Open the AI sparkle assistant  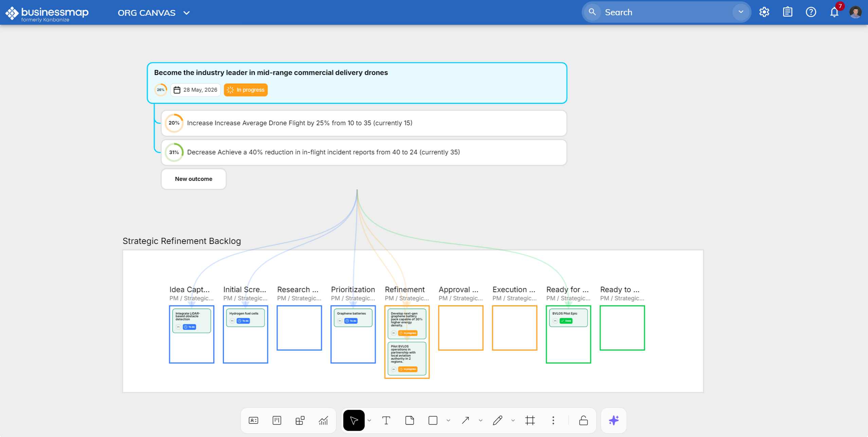(614, 421)
